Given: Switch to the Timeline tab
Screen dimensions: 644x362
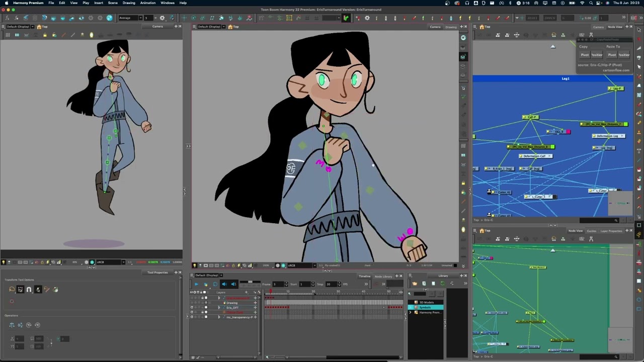Looking at the screenshot, I should point(364,276).
